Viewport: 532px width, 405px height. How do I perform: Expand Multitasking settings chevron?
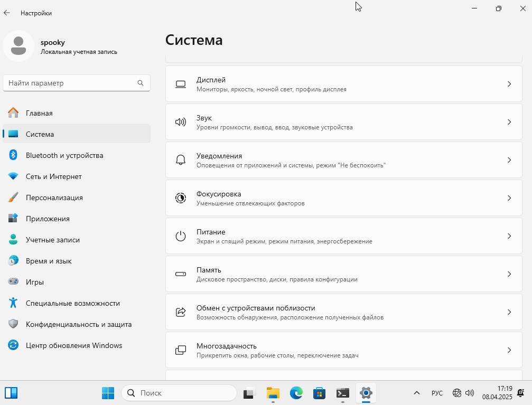pos(509,350)
